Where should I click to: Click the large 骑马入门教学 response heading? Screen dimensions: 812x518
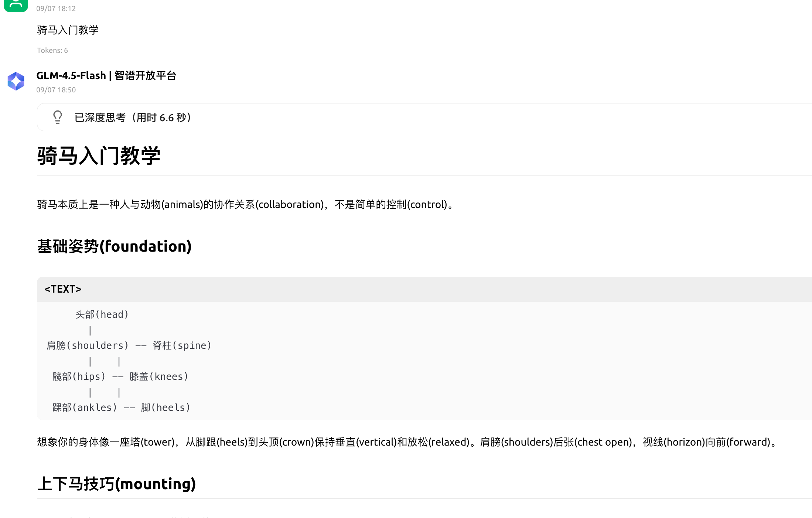coord(99,156)
